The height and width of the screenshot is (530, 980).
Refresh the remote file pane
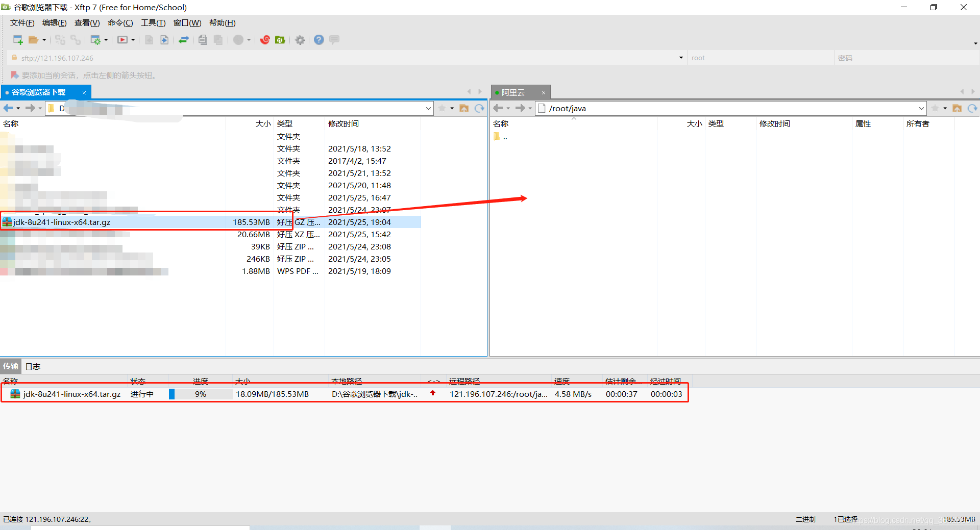click(x=972, y=108)
